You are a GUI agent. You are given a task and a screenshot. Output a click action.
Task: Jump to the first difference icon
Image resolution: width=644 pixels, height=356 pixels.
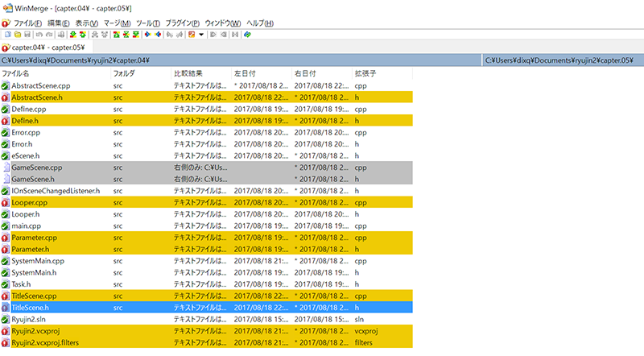click(117, 35)
